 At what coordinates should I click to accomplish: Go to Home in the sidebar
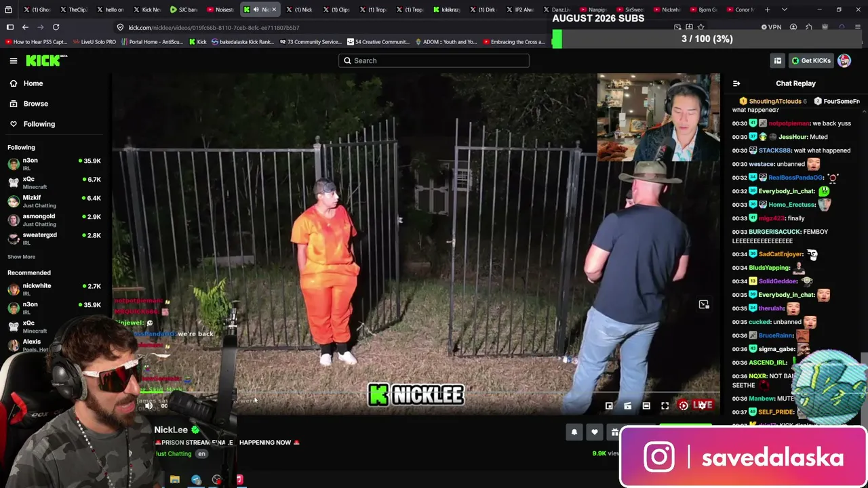click(33, 83)
